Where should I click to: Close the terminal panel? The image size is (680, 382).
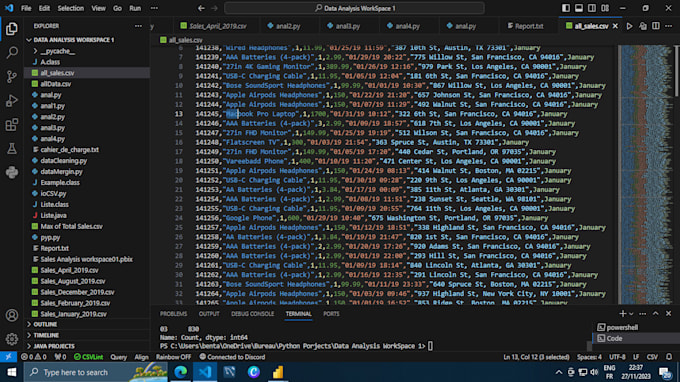(x=668, y=313)
